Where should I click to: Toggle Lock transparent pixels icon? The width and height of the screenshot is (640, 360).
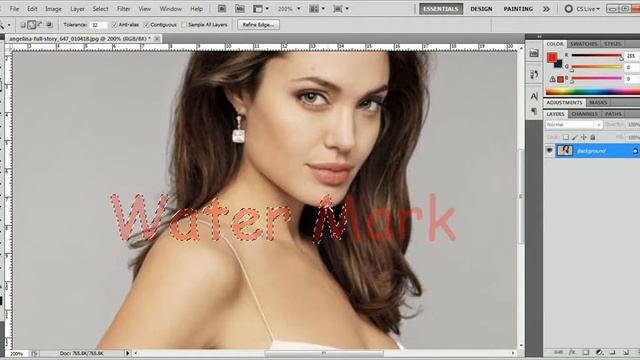coord(566,138)
